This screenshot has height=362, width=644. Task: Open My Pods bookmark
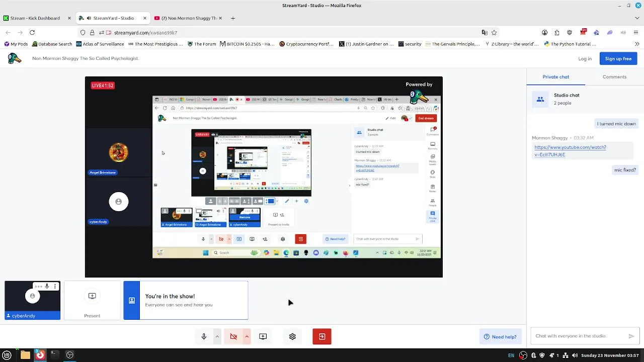tap(16, 44)
